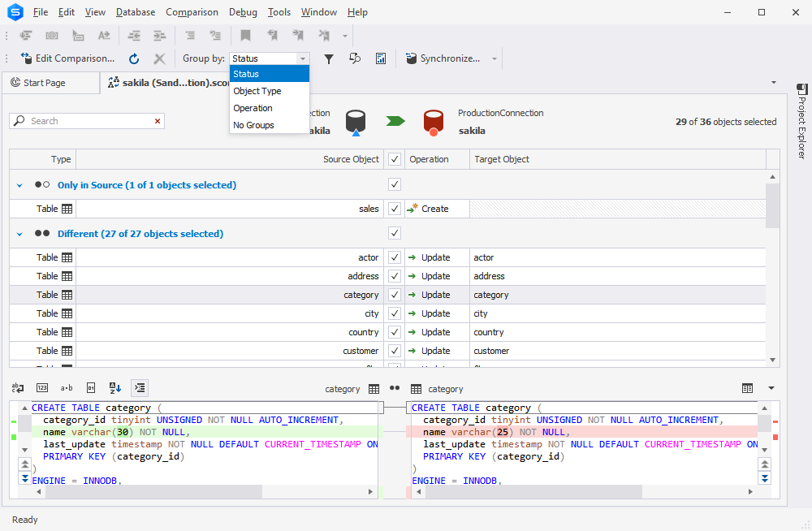Click the Edit Comparison button

click(68, 58)
